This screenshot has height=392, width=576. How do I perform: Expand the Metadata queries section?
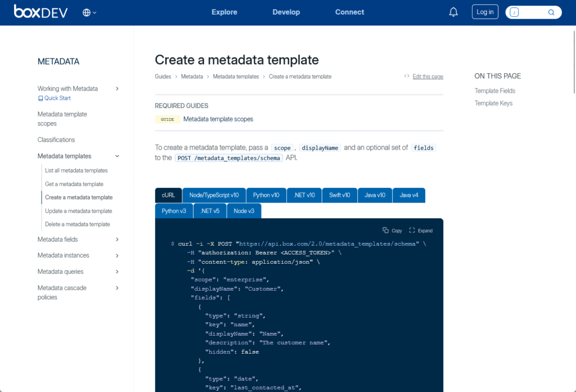point(117,272)
